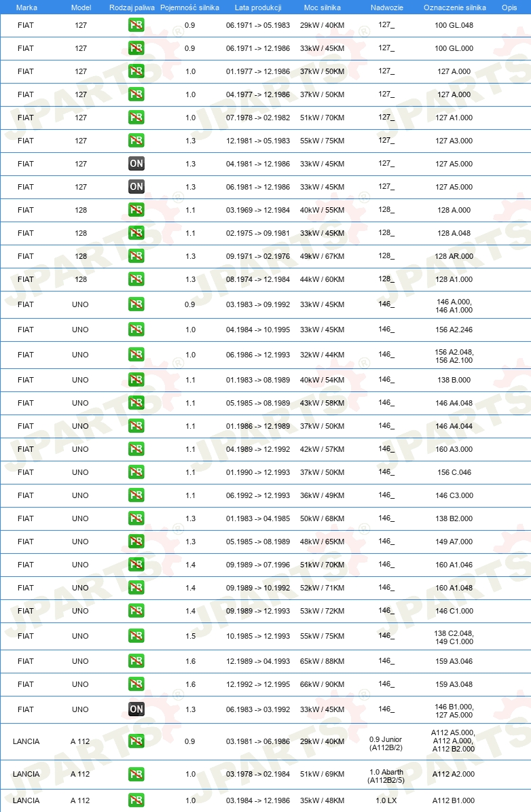Click the Model column header
Viewport: 531px width, 812px height.
[81, 7]
